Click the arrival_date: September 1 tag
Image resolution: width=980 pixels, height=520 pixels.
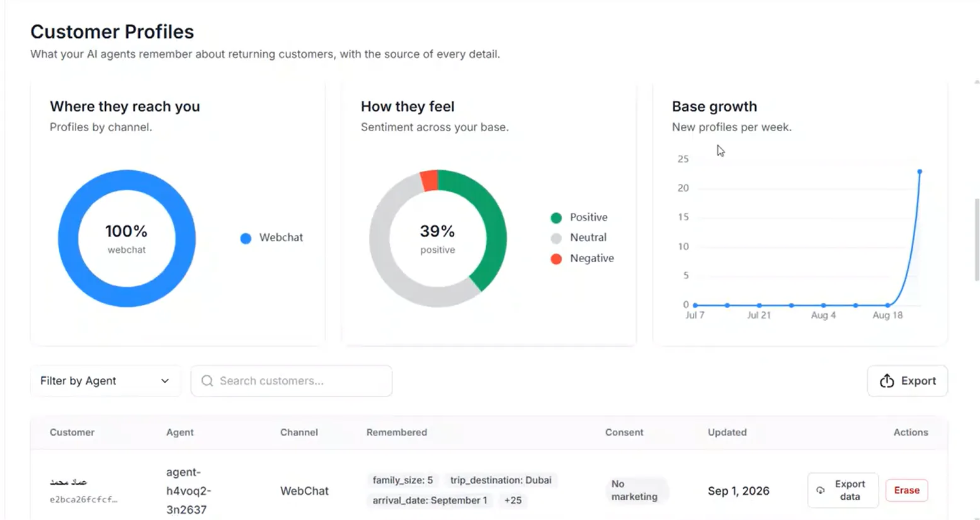(x=430, y=500)
